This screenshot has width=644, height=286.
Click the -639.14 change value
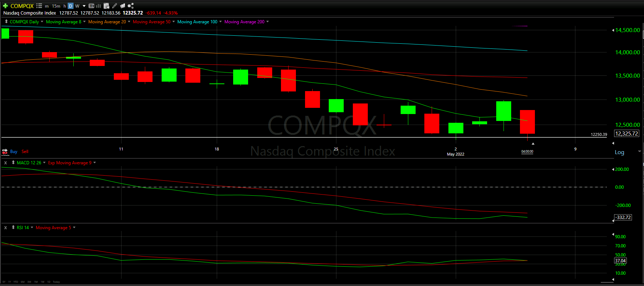click(153, 13)
